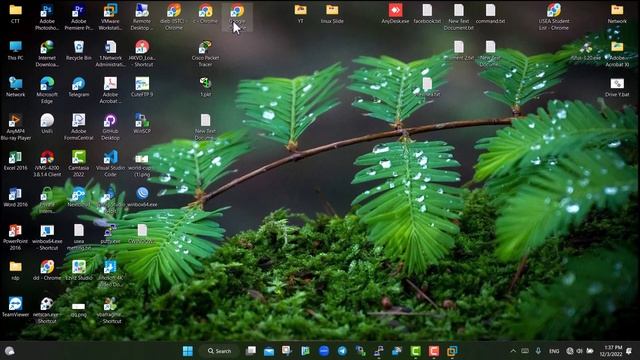Open the CTT folder on the desktop

pyautogui.click(x=16, y=13)
